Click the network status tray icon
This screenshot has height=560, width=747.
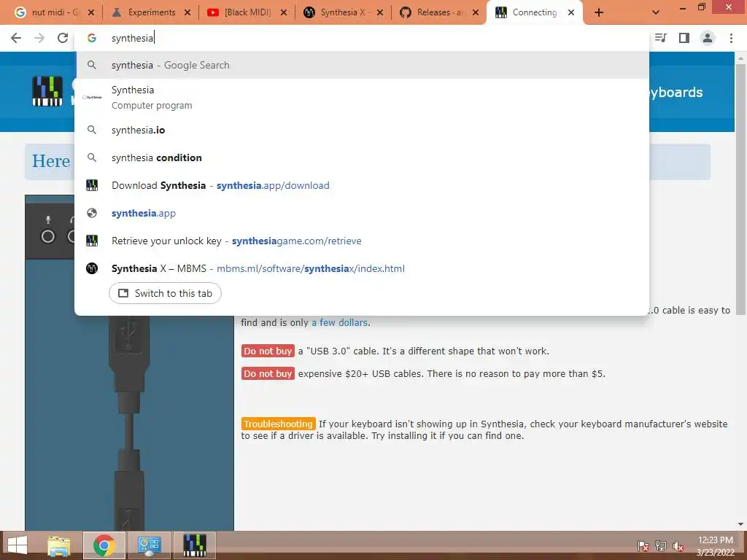click(x=661, y=546)
